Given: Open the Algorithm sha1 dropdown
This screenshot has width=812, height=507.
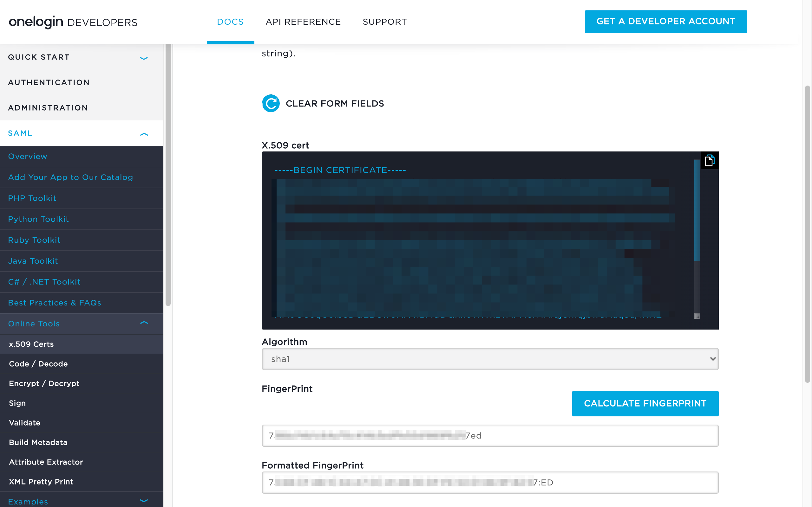Looking at the screenshot, I should (x=490, y=359).
